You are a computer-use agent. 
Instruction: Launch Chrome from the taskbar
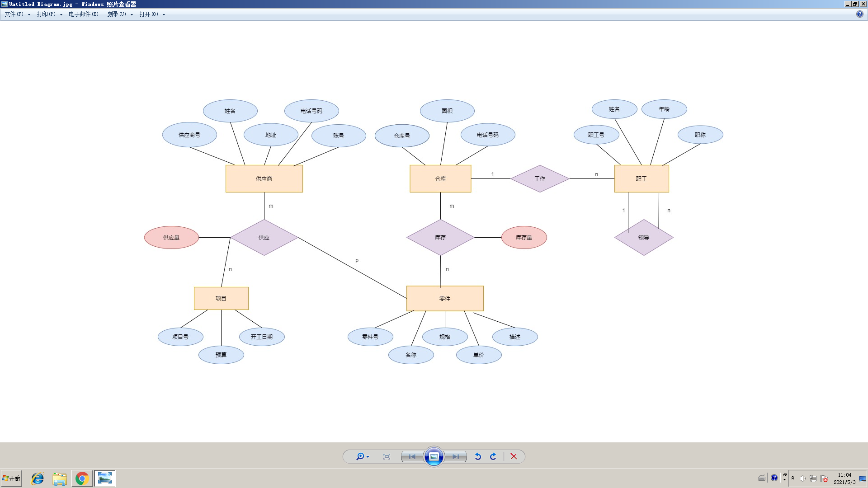(82, 478)
